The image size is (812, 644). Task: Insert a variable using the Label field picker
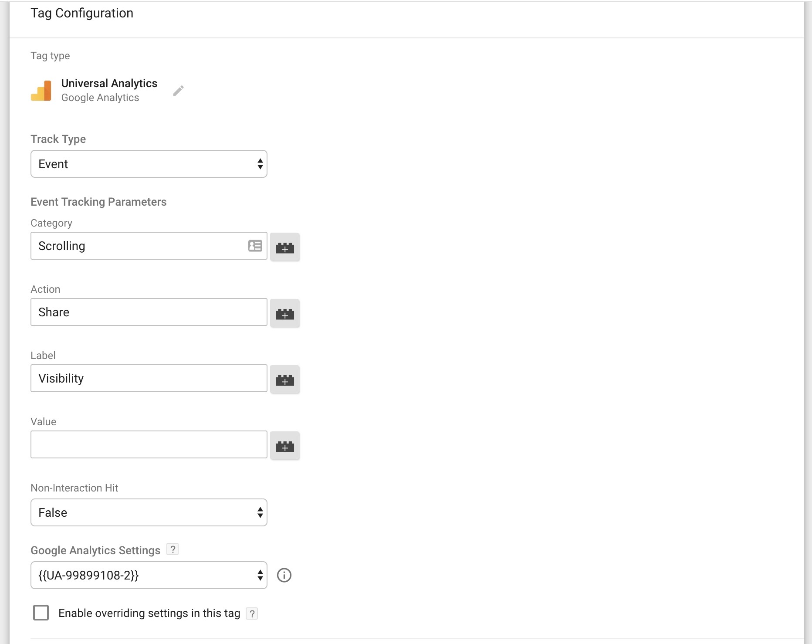pyautogui.click(x=285, y=380)
